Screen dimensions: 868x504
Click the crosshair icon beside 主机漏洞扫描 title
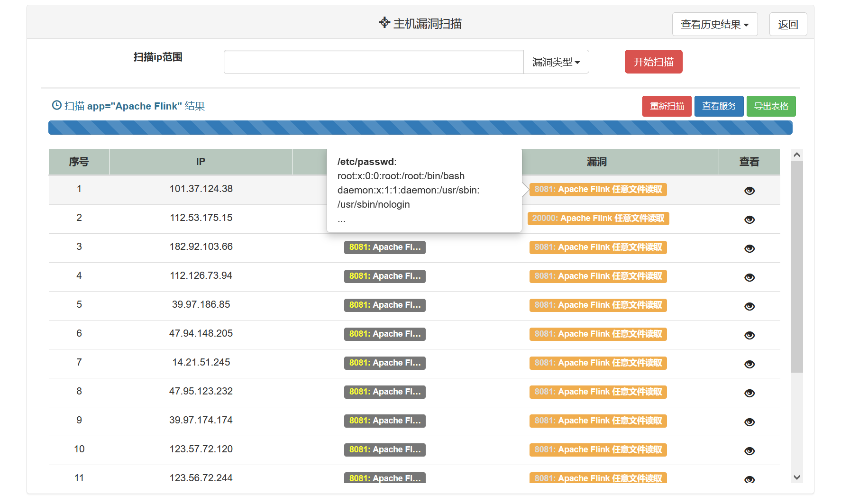click(384, 23)
